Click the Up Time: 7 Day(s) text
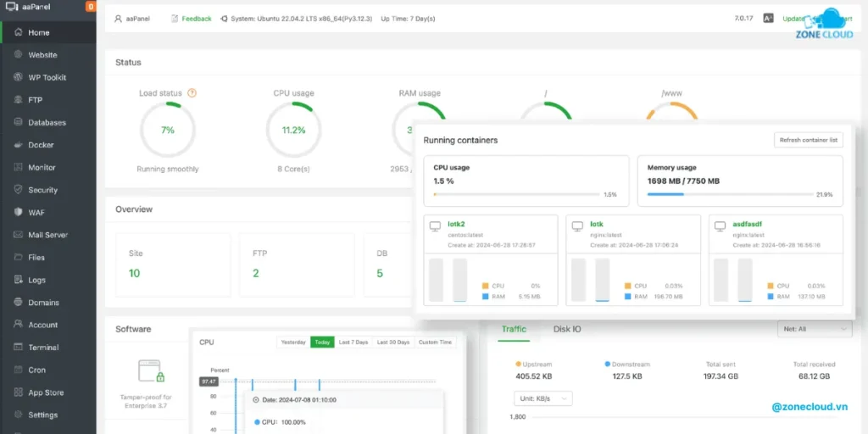This screenshot has height=434, width=868. (x=408, y=19)
